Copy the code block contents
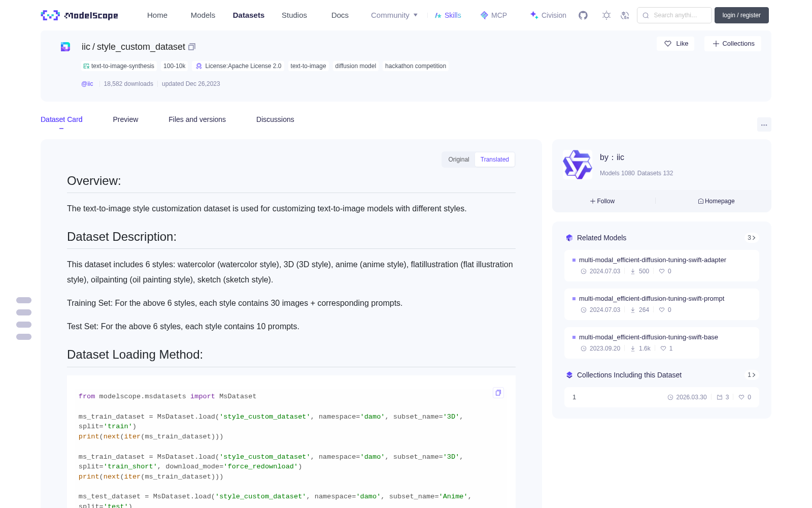812x508 pixels. [498, 393]
